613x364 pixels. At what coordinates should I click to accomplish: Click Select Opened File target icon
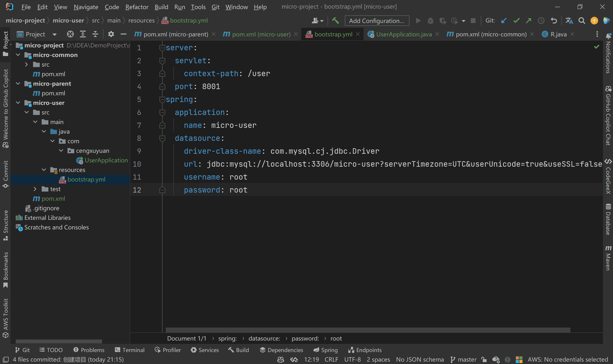coord(70,34)
